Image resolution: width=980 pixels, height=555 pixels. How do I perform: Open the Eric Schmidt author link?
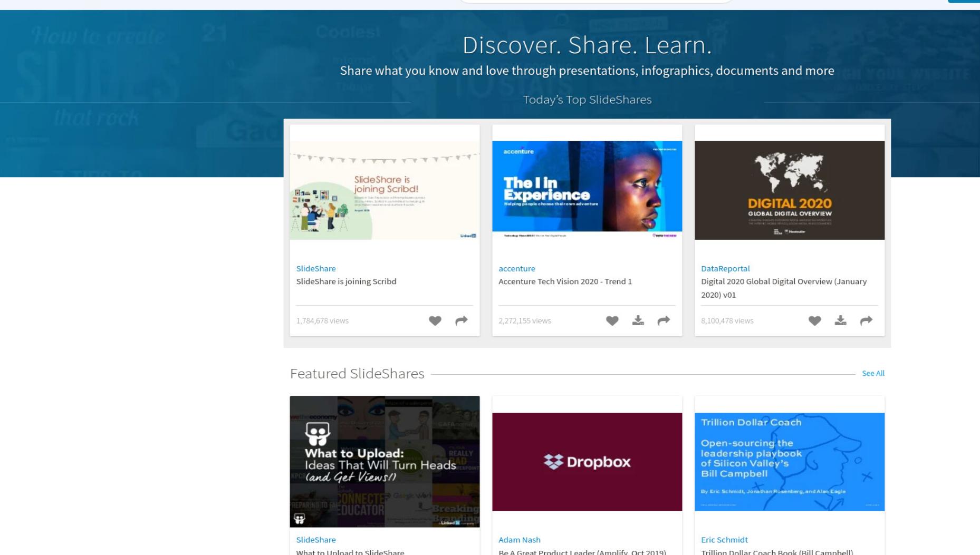pos(724,540)
